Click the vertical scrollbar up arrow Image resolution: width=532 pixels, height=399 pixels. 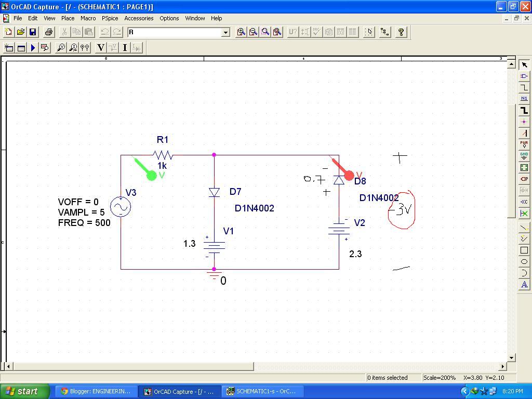(511, 63)
